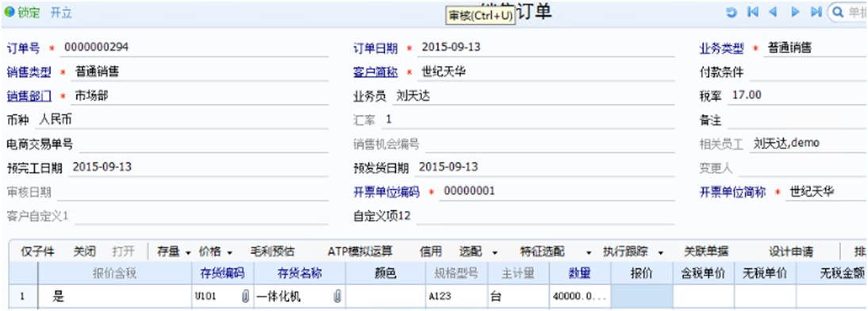Click the 一体化机 cell

[x=299, y=297]
